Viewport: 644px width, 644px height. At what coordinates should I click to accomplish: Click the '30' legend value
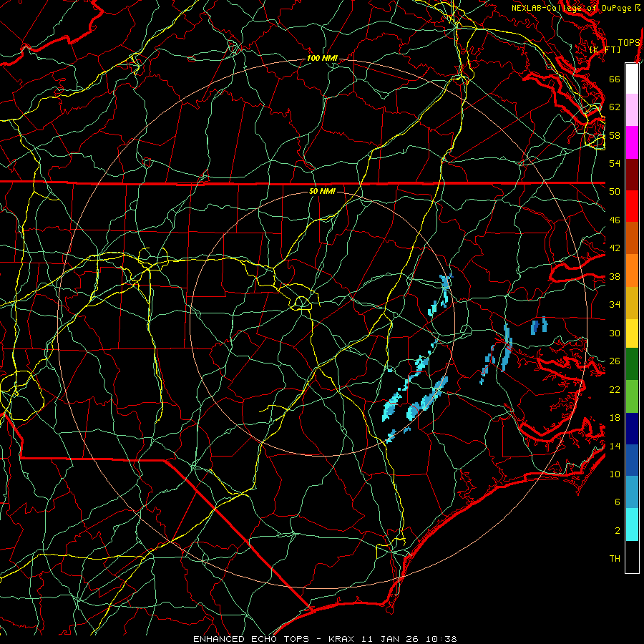(615, 333)
